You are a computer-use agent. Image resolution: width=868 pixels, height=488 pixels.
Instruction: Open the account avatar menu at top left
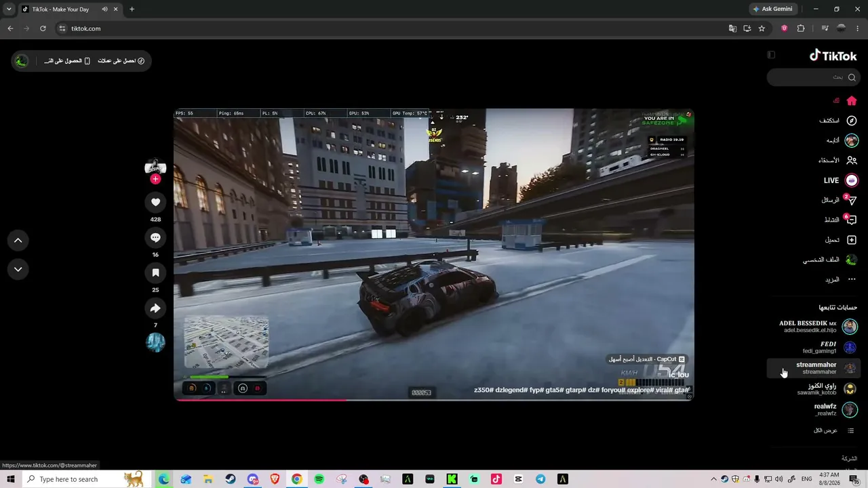click(22, 61)
